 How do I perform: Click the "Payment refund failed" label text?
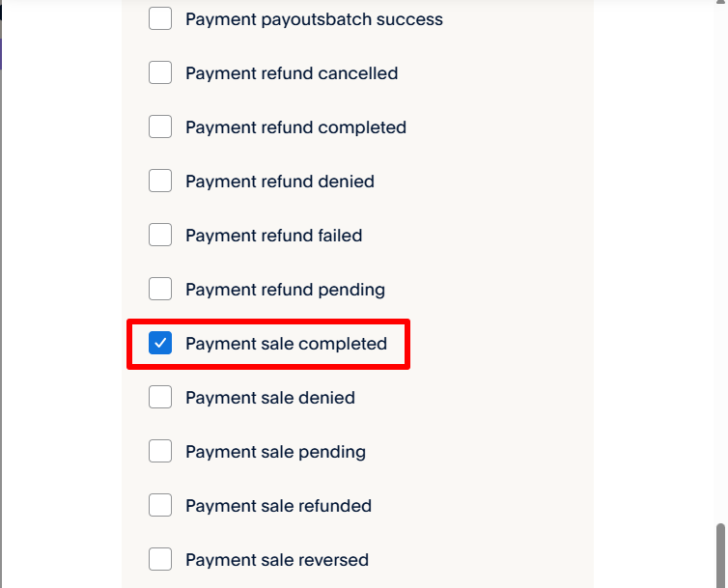coord(274,236)
